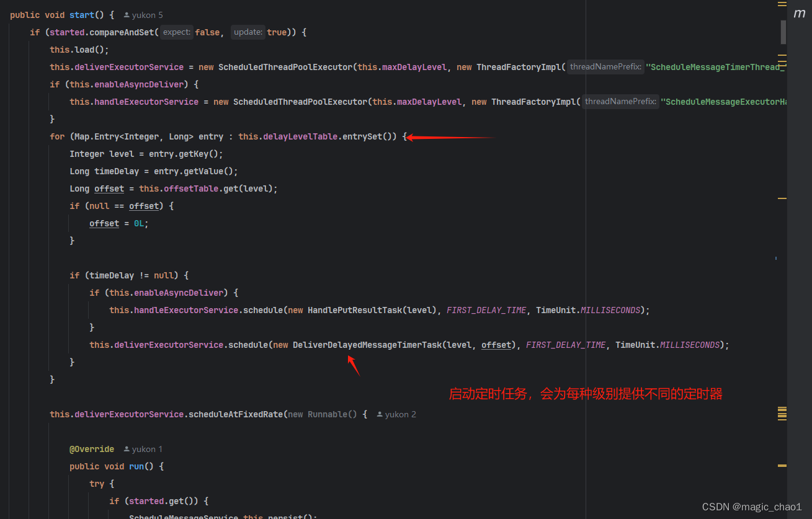
Task: Click "entrySet()" in the for loop
Action: coord(367,136)
